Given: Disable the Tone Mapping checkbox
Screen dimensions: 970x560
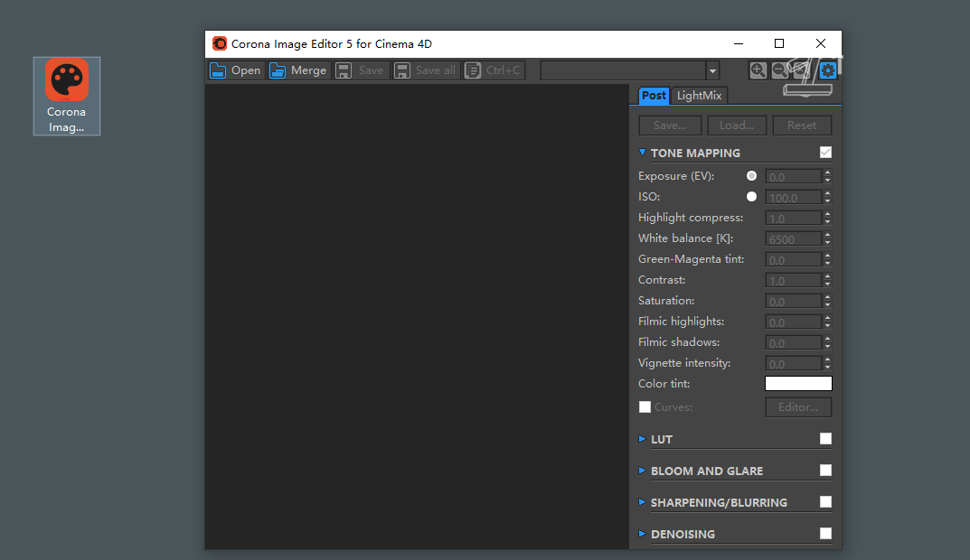Looking at the screenshot, I should pos(825,153).
